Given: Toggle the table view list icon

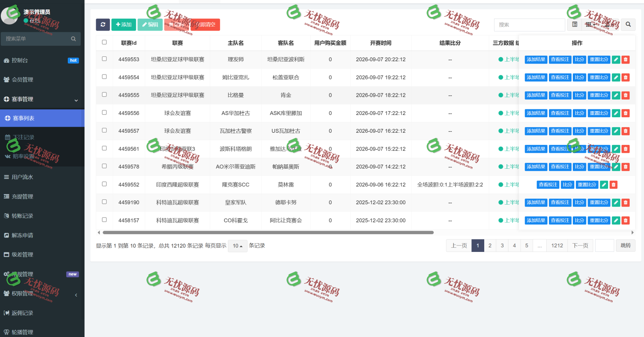Looking at the screenshot, I should (575, 25).
